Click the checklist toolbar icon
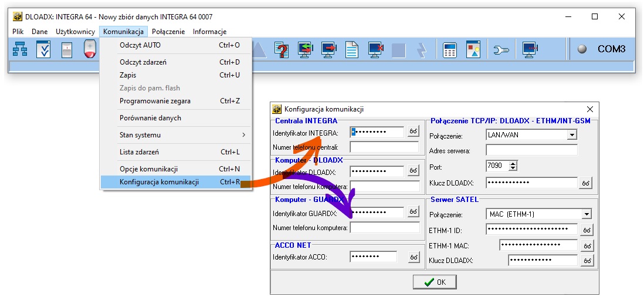 [44, 50]
